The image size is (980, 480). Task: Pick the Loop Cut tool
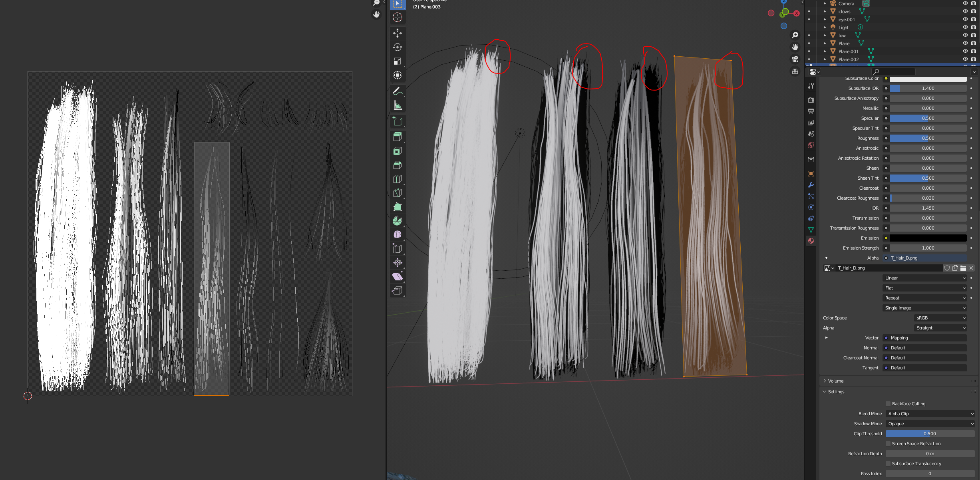coord(398,179)
